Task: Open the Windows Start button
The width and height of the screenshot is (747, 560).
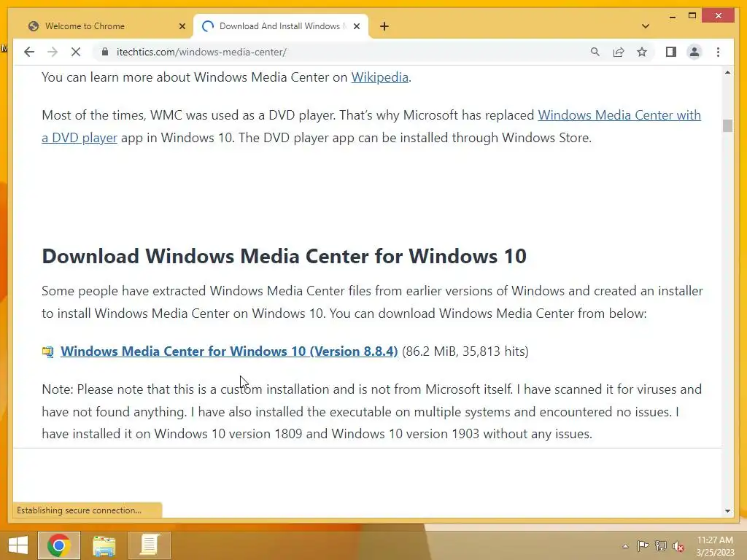Action: pyautogui.click(x=18, y=545)
